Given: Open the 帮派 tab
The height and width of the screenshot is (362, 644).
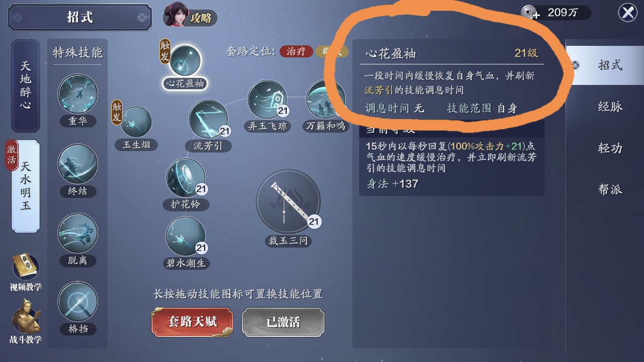Looking at the screenshot, I should [x=610, y=190].
